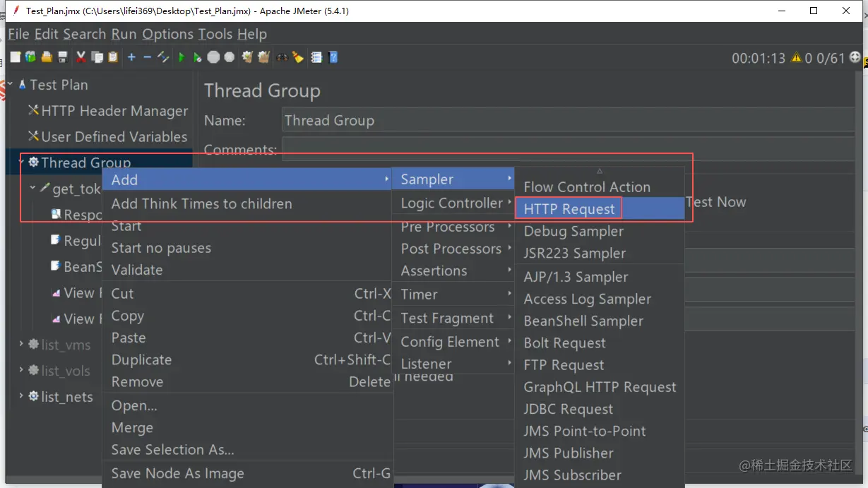Choose Save Node As Image entry
Image resolution: width=868 pixels, height=488 pixels.
[247, 473]
